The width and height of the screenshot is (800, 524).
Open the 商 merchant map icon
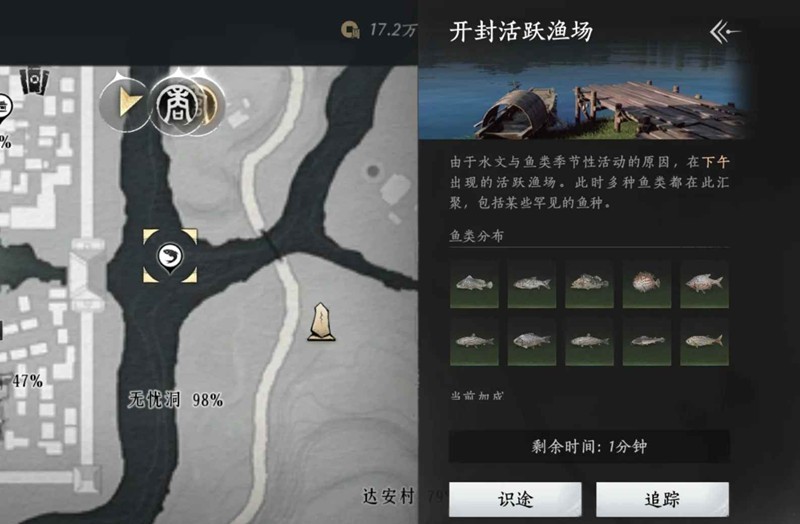[x=177, y=107]
